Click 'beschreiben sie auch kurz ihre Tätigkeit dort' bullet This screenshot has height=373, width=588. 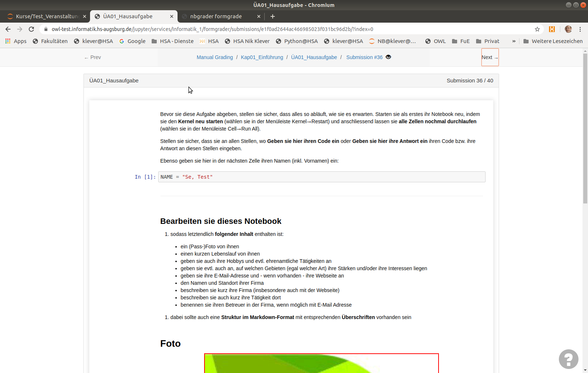pos(231,298)
